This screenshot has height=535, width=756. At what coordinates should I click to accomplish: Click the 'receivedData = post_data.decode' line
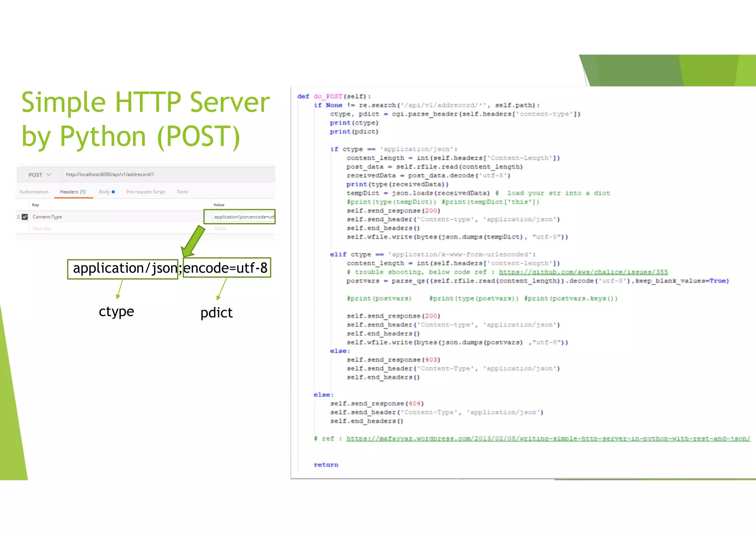click(x=428, y=176)
